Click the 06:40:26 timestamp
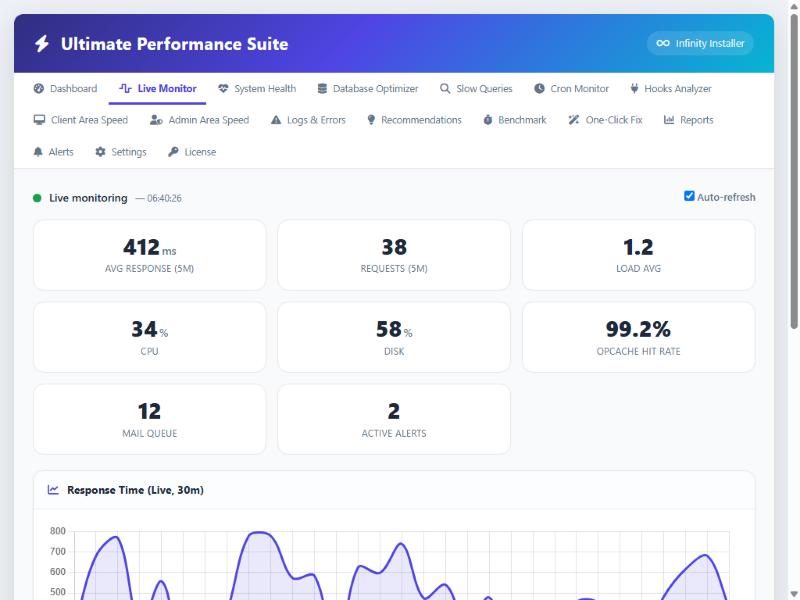 [164, 198]
